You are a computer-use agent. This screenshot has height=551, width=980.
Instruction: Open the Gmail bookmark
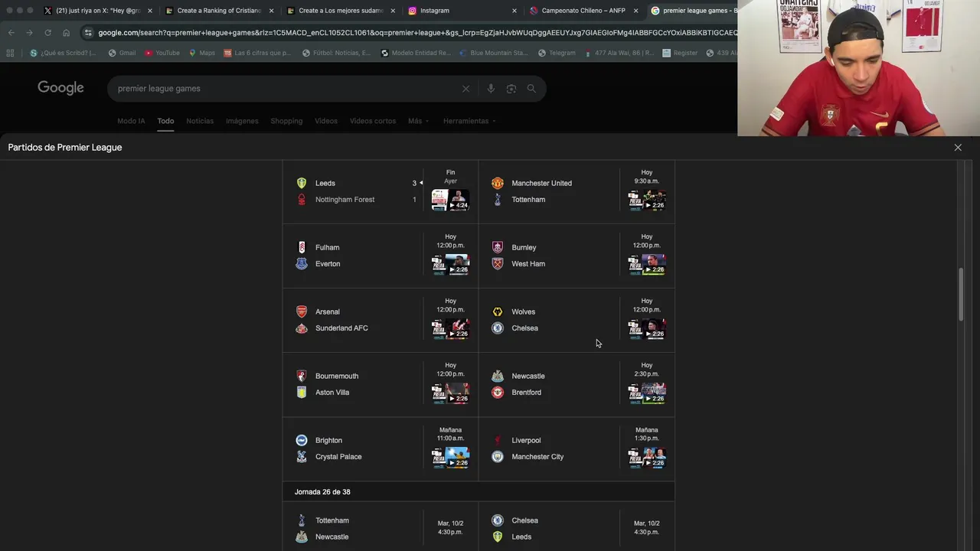(x=122, y=53)
